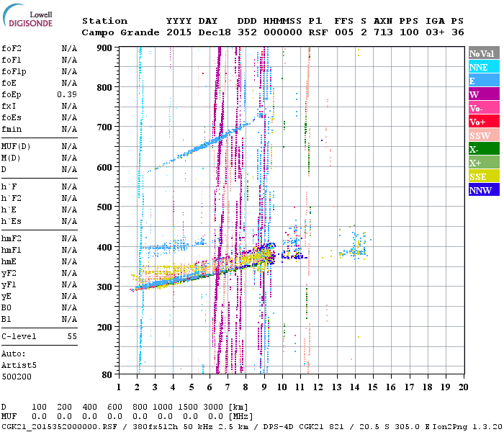Select the SSE yellow legend swatch
Image resolution: width=504 pixels, height=432 pixels.
pos(484,176)
